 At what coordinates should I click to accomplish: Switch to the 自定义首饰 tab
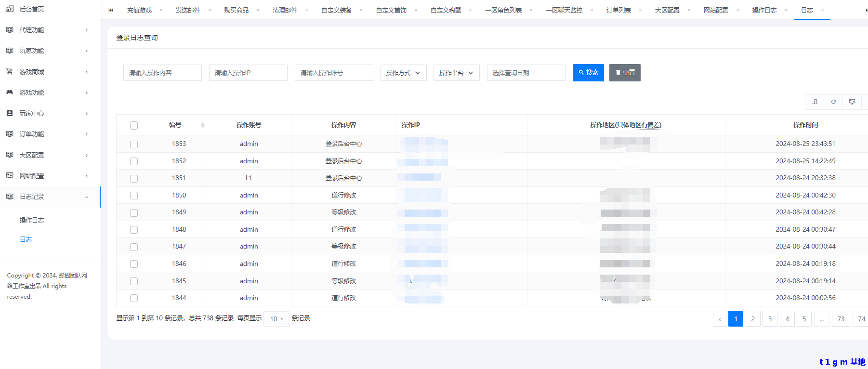[x=391, y=10]
